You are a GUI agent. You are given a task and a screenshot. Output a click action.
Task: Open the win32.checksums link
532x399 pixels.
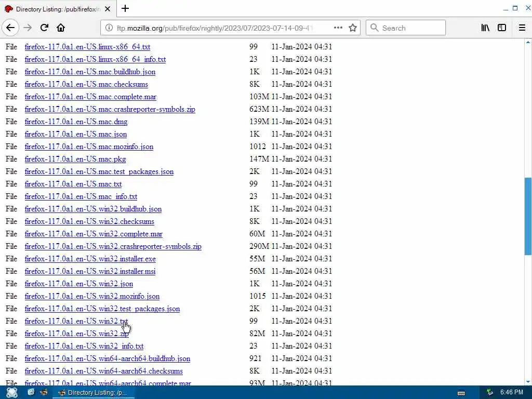coord(89,221)
